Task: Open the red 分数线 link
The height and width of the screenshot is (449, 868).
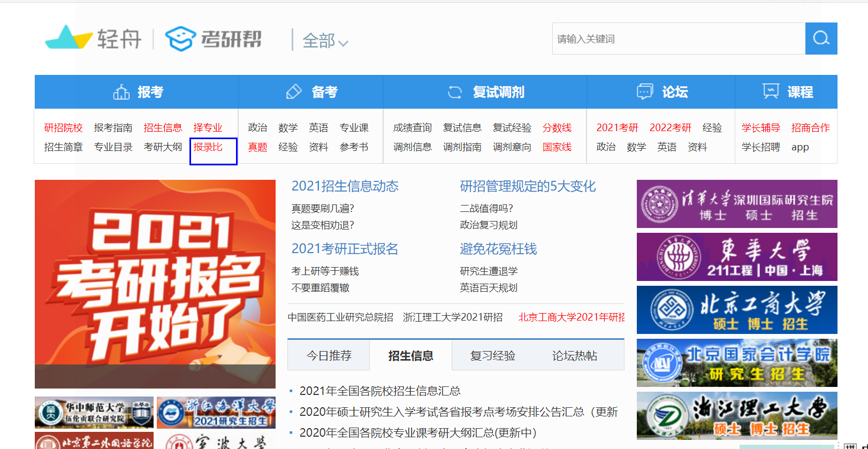Action: (x=557, y=128)
